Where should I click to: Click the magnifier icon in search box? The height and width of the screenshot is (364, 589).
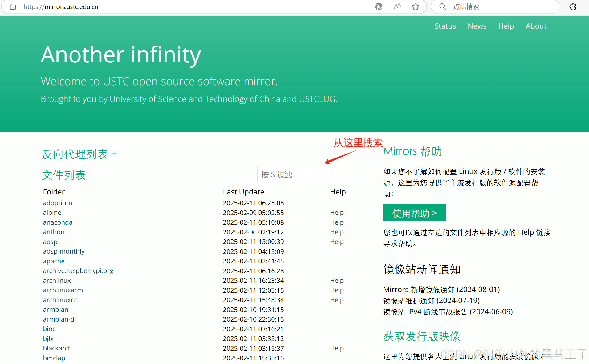coord(442,6)
